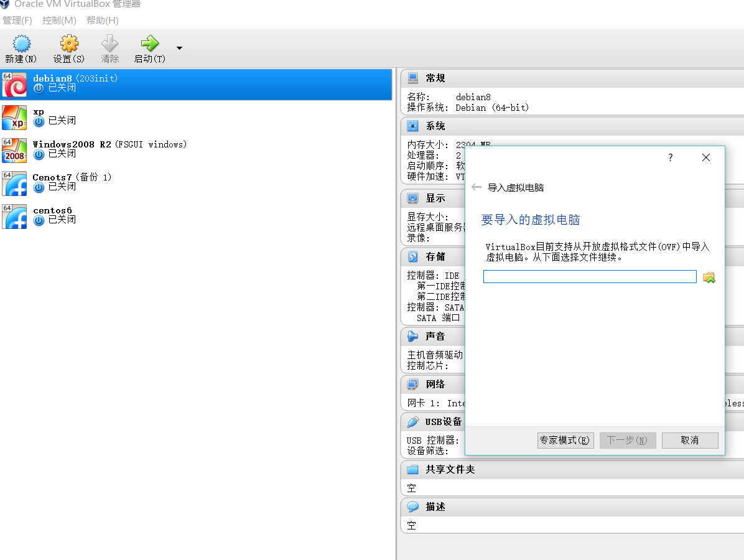Open Settings (设置) gear toolbar icon
This screenshot has height=560, width=744.
coord(68,44)
